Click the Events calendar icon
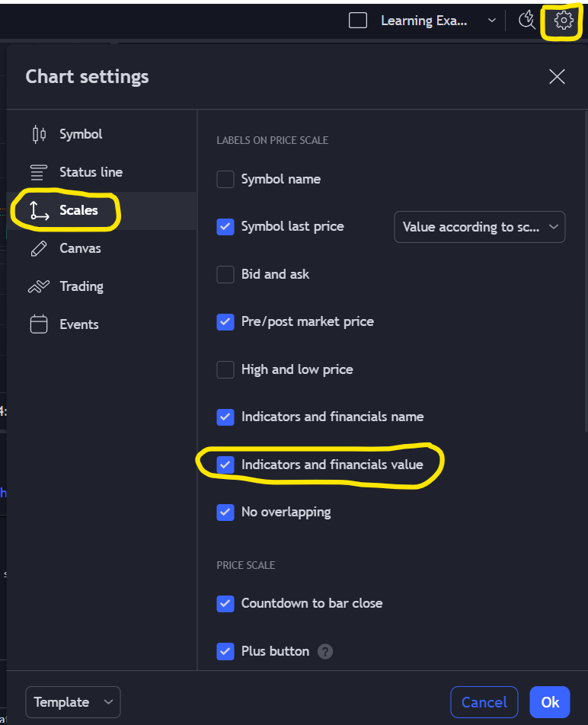Screen dimensions: 588x725 pyautogui.click(x=39, y=324)
